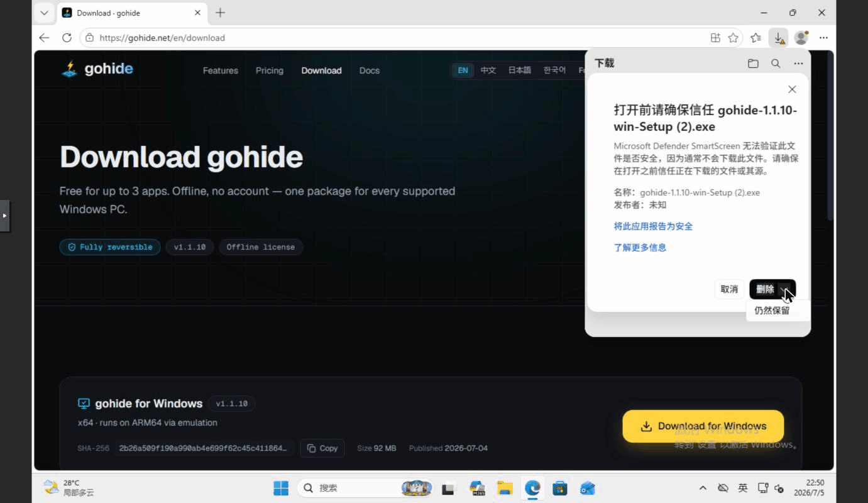Click Microsoft Edge taskbar icon
The width and height of the screenshot is (868, 503).
coord(532,488)
